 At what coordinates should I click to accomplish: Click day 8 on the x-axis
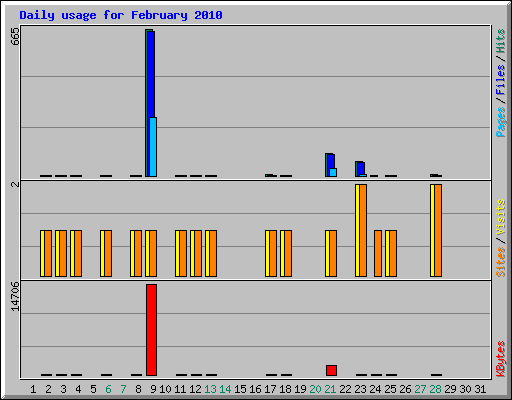(x=138, y=389)
